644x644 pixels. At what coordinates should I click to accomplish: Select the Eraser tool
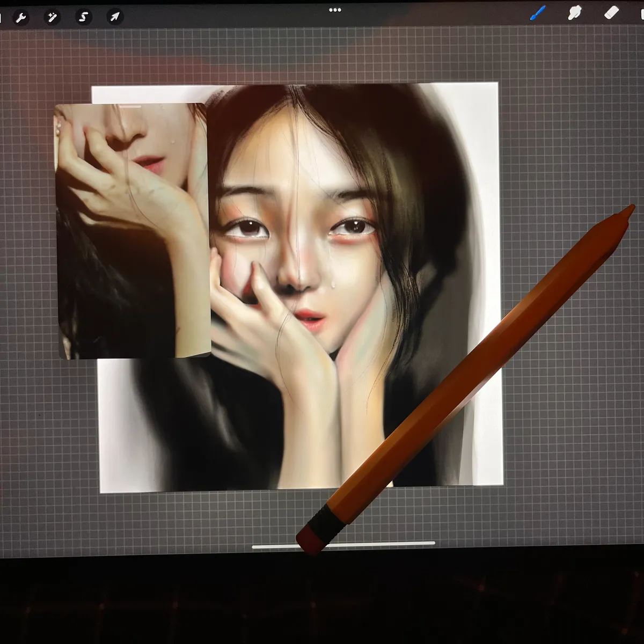612,12
